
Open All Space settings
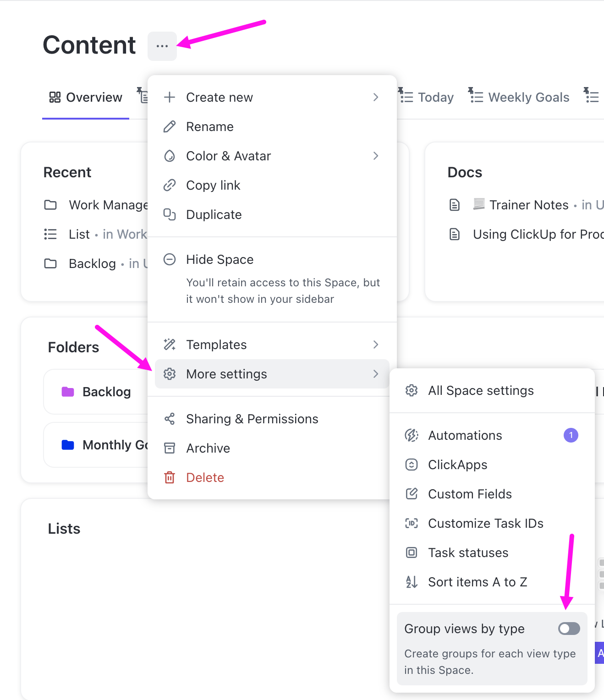[480, 390]
